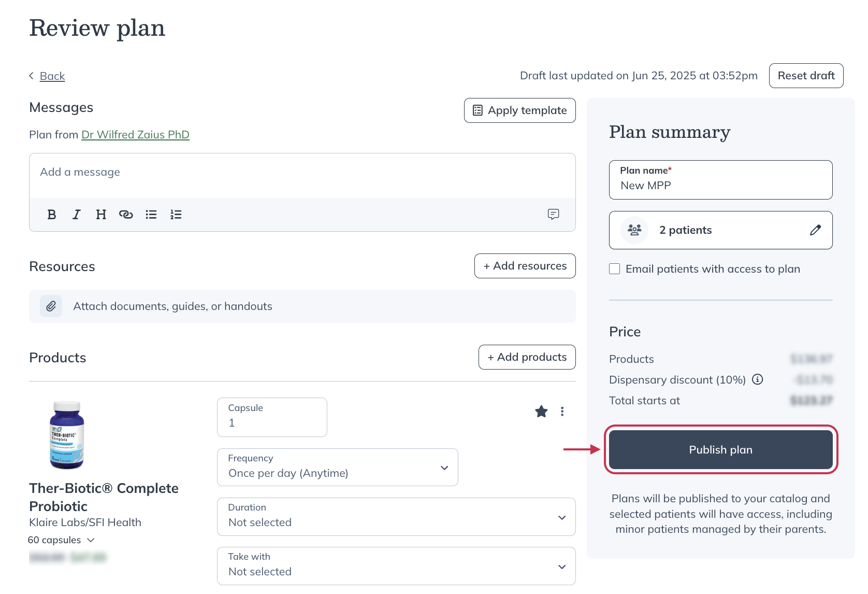Click the comment icon in the editor toolbar
Viewport: 868px width, 594px height.
(554, 214)
